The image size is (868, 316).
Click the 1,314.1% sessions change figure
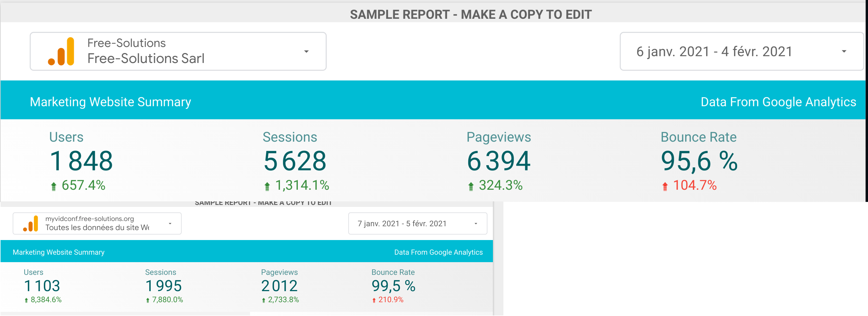[302, 185]
